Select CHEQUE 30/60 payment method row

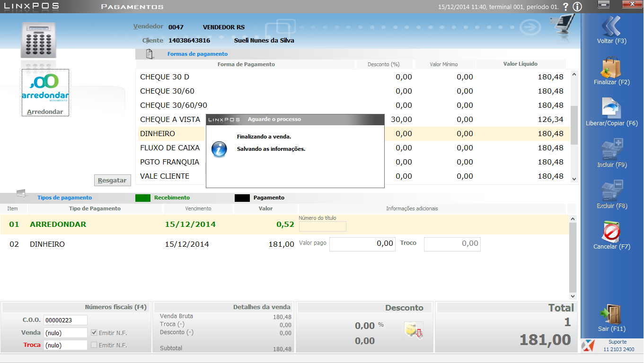[167, 91]
